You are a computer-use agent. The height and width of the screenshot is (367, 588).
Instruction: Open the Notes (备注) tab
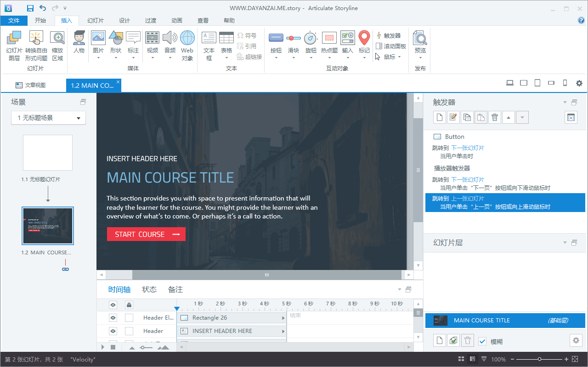pyautogui.click(x=175, y=289)
